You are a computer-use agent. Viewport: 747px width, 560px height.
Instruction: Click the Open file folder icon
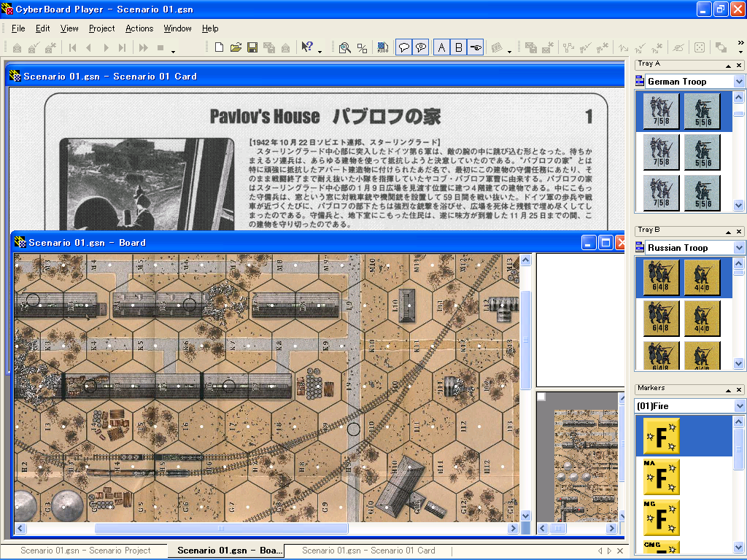point(236,48)
